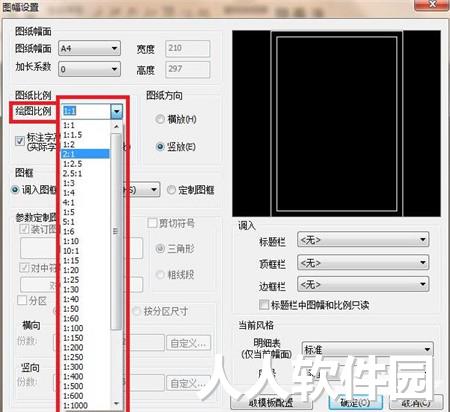Toggle the 标注字高 checkbox
This screenshot has width=450, height=412.
tap(20, 141)
